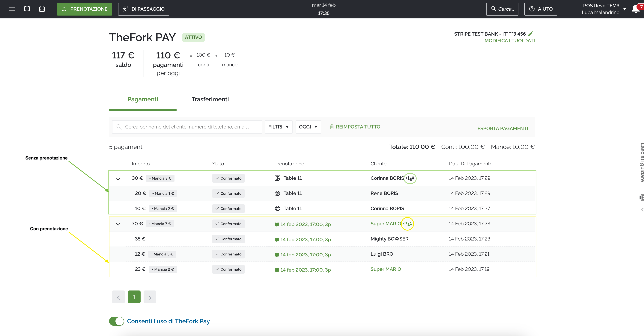Click the customer name search field
The width and height of the screenshot is (644, 336).
point(187,127)
